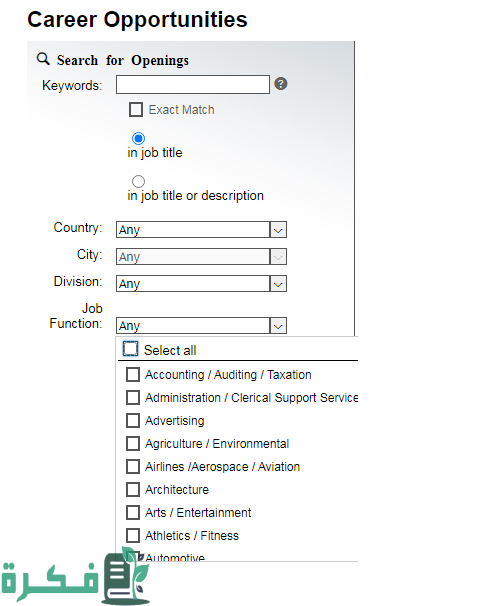Enable the Exact Match checkbox

(x=136, y=109)
